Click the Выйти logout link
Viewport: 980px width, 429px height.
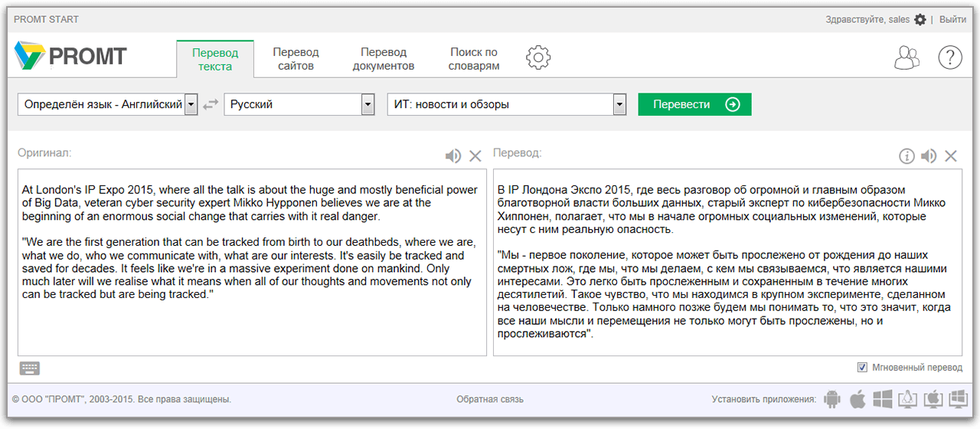[x=952, y=19]
